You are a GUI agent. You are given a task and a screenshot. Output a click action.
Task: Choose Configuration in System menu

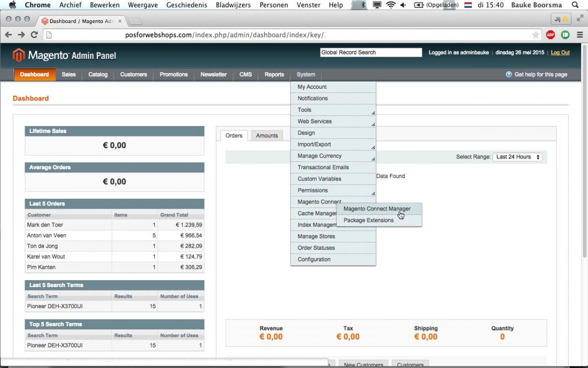tap(333, 260)
